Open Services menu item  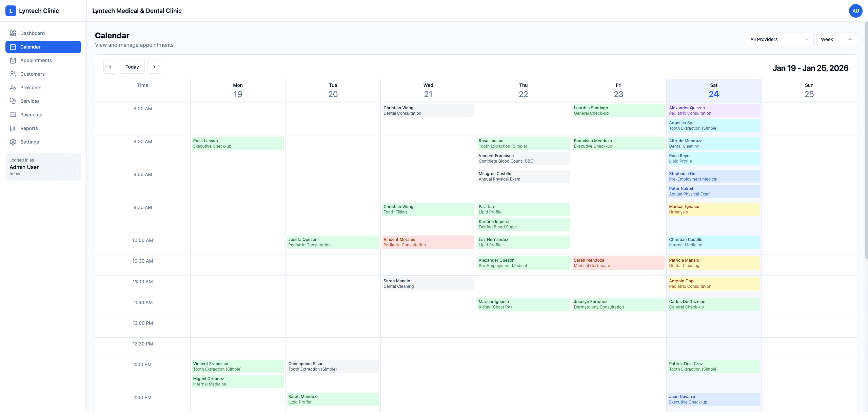click(x=43, y=101)
